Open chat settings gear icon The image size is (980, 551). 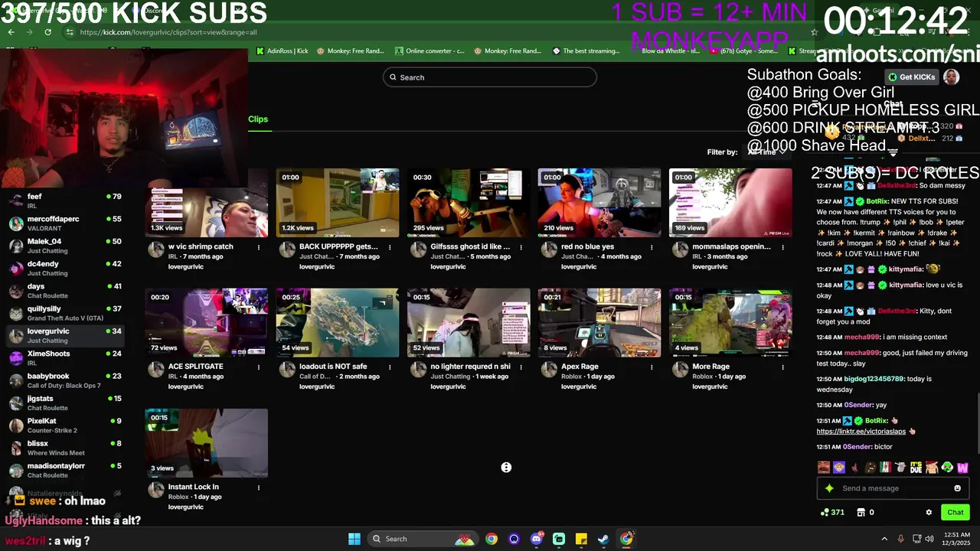pos(929,512)
